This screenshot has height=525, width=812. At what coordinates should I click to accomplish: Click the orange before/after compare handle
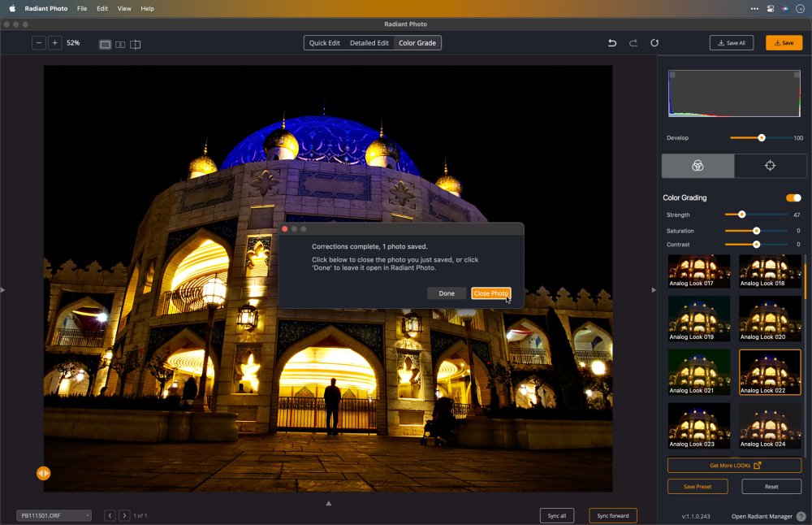click(43, 473)
